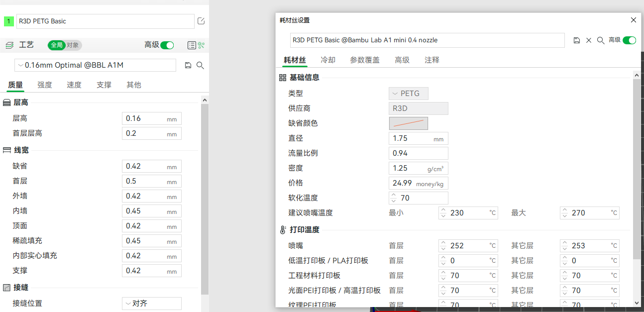
Task: Open the 类型 PETG dropdown
Action: 409,94
